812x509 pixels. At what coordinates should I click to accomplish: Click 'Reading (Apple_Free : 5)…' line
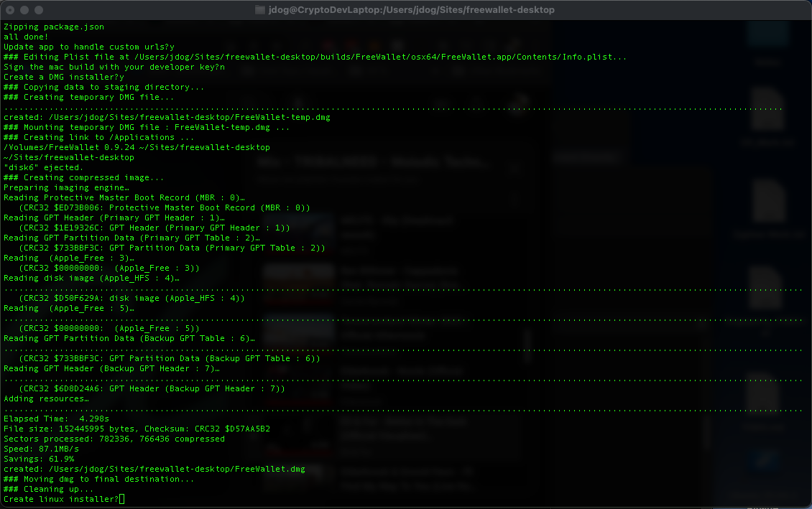coord(69,308)
